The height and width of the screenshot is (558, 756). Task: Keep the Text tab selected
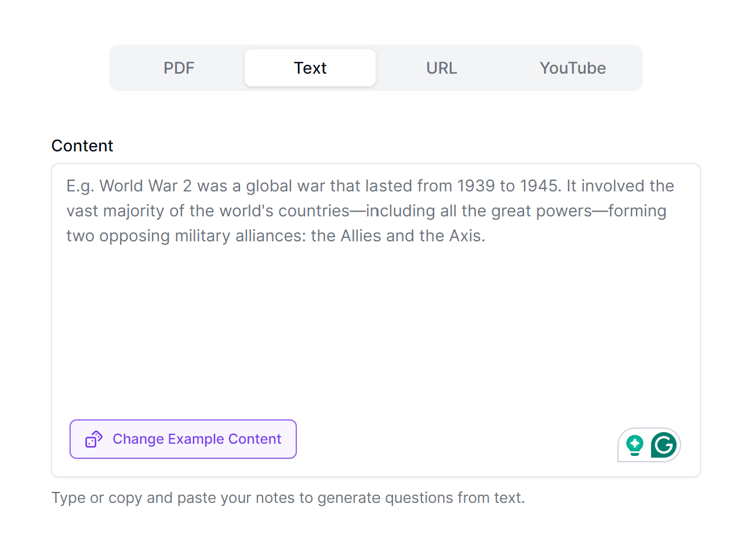click(310, 68)
